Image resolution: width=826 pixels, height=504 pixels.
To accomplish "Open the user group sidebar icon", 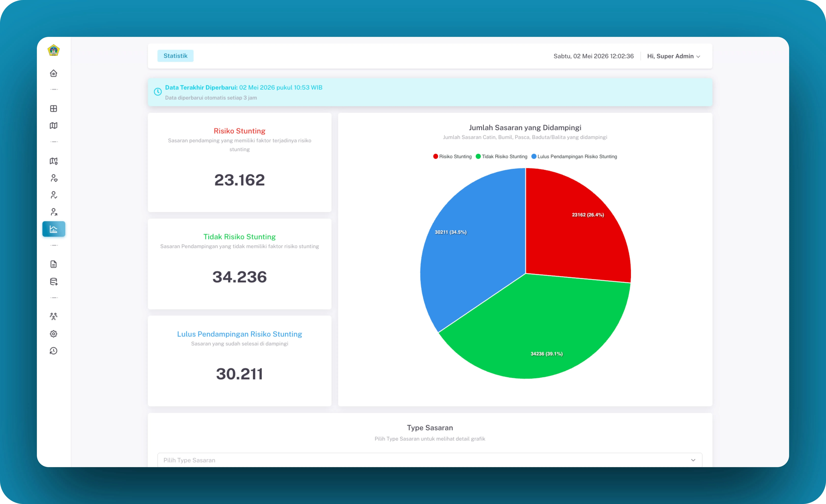I will (x=54, y=316).
